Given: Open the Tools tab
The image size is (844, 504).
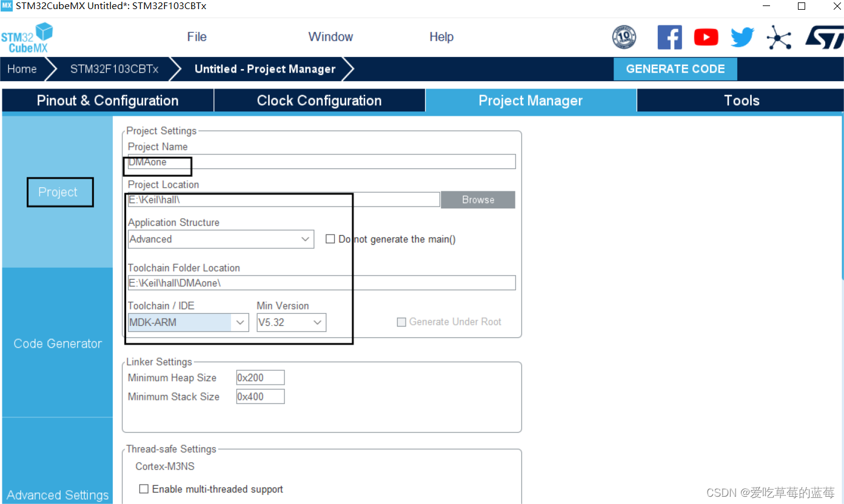Looking at the screenshot, I should (741, 101).
